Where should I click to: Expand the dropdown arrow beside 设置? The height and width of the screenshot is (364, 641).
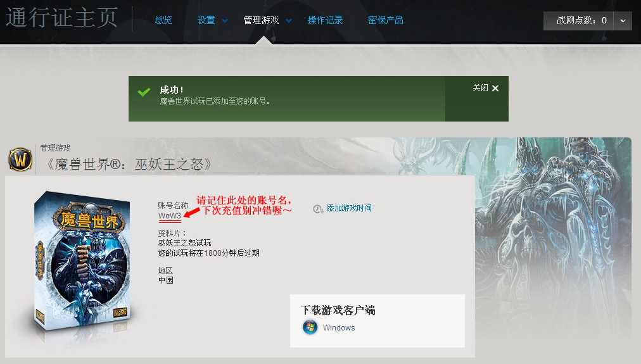(224, 20)
